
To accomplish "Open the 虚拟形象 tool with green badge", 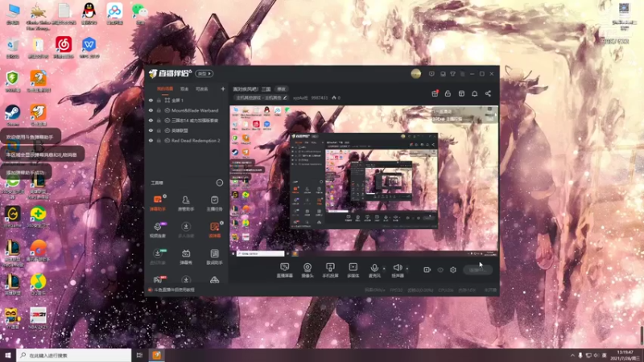I will point(157,257).
